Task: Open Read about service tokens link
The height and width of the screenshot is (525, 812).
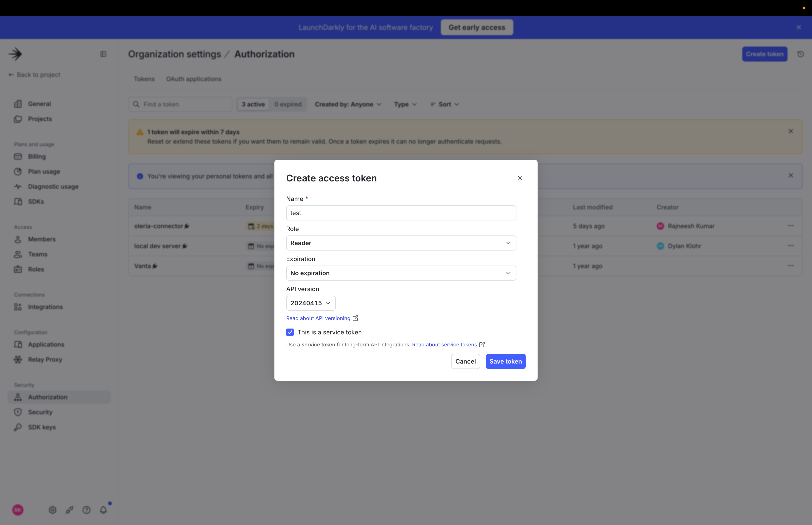Action: [444, 345]
